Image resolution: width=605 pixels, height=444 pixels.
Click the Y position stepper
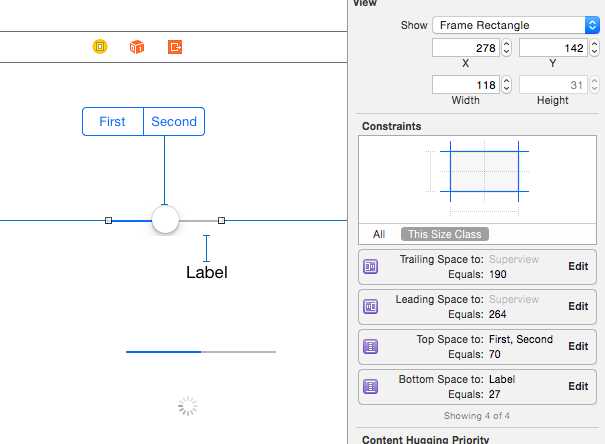pyautogui.click(x=592, y=47)
